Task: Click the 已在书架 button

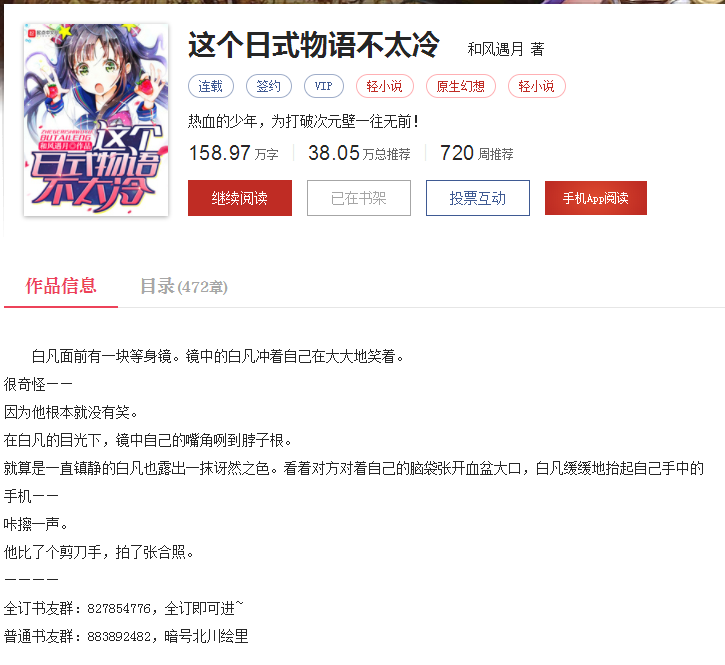Action: (359, 198)
